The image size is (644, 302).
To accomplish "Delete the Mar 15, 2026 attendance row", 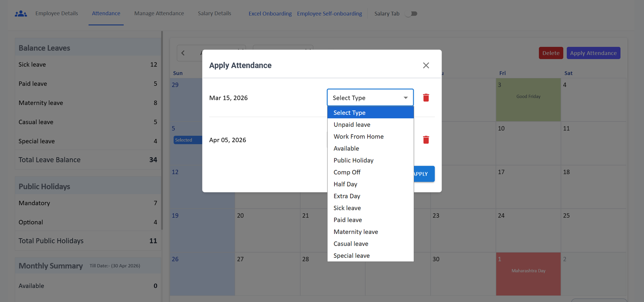I will tap(426, 98).
